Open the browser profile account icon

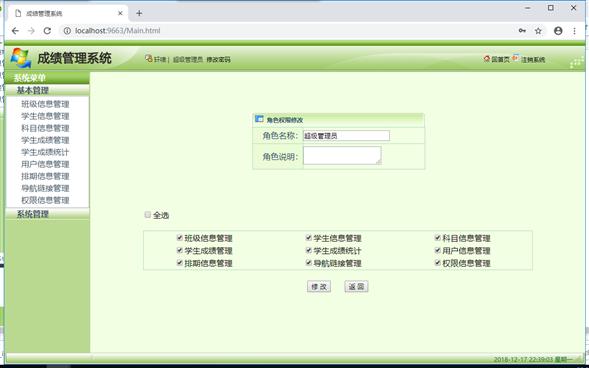pyautogui.click(x=558, y=31)
